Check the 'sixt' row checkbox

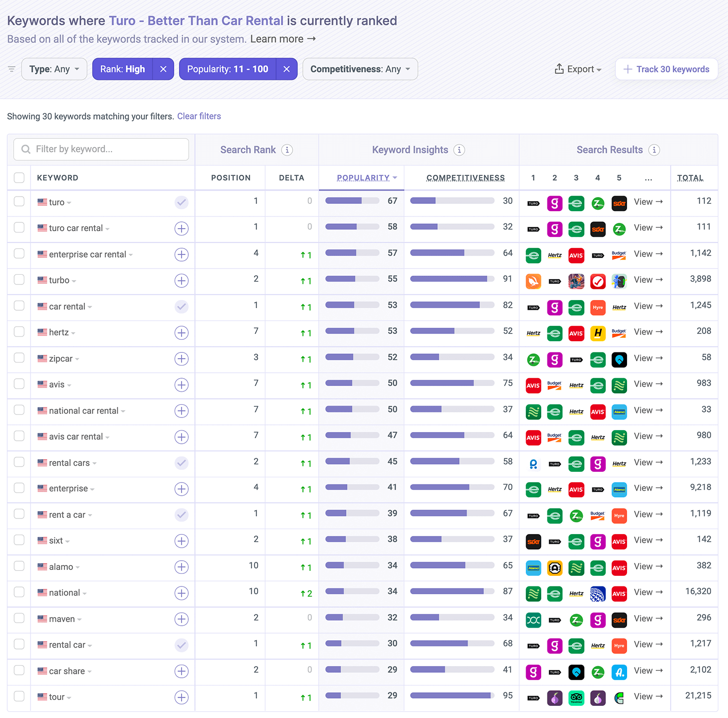[x=19, y=540]
